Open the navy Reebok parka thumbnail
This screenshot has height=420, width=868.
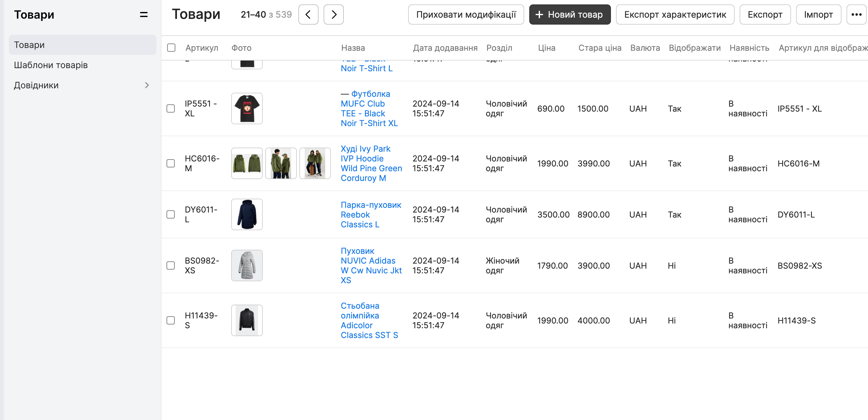(247, 214)
